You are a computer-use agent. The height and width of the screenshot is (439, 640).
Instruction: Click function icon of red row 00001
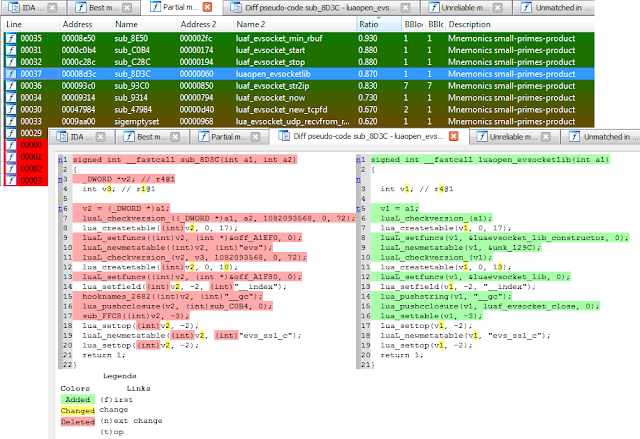click(x=11, y=157)
